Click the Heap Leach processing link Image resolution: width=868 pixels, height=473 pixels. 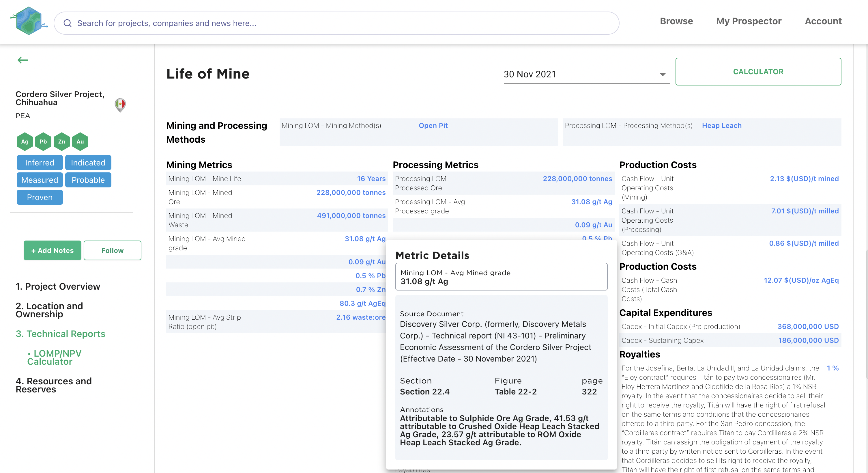coord(721,125)
